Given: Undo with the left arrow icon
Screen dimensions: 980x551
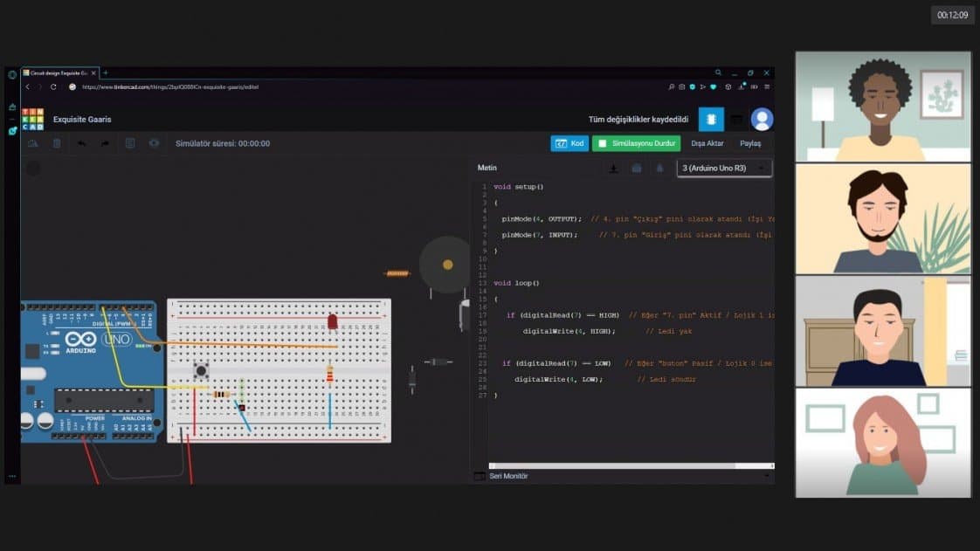Looking at the screenshot, I should coord(81,144).
